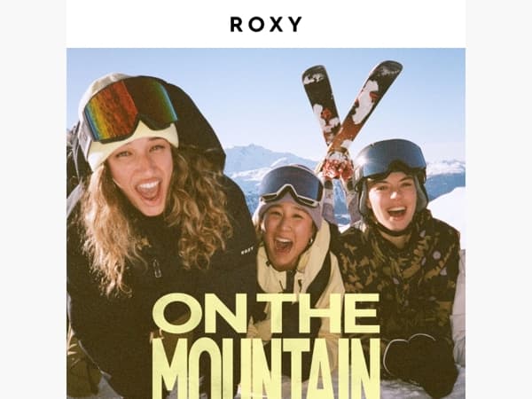Click the ROXY logo in the header

266,24
